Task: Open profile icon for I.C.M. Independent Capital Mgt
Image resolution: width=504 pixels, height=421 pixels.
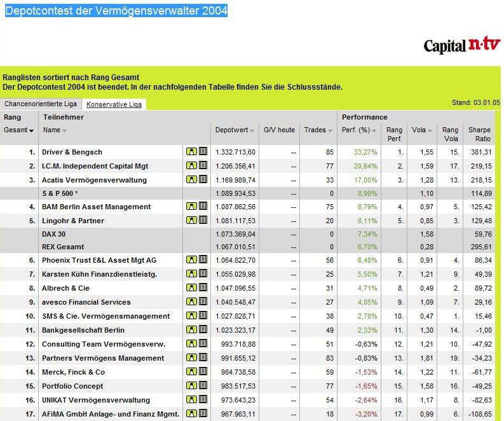Action: coord(191,165)
